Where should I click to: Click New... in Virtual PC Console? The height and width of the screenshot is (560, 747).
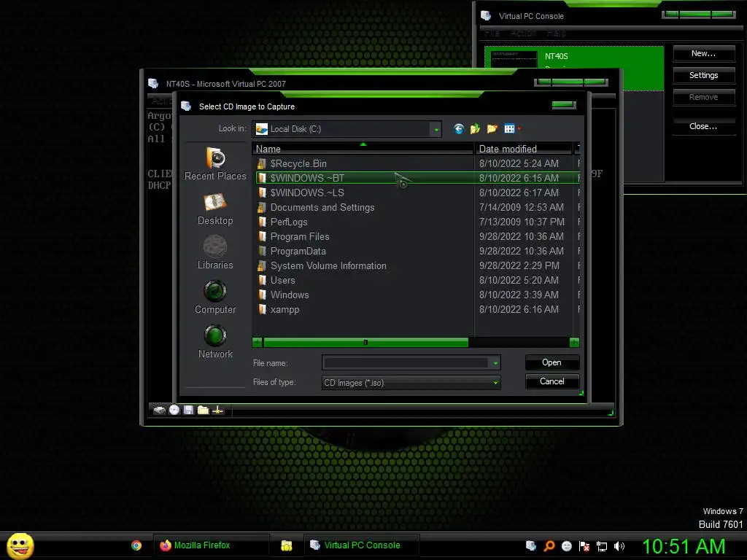tap(704, 54)
